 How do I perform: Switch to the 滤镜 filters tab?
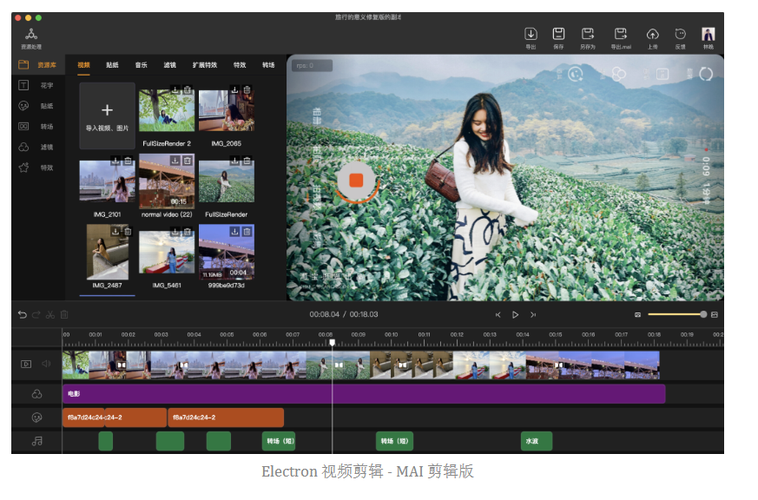pos(170,65)
